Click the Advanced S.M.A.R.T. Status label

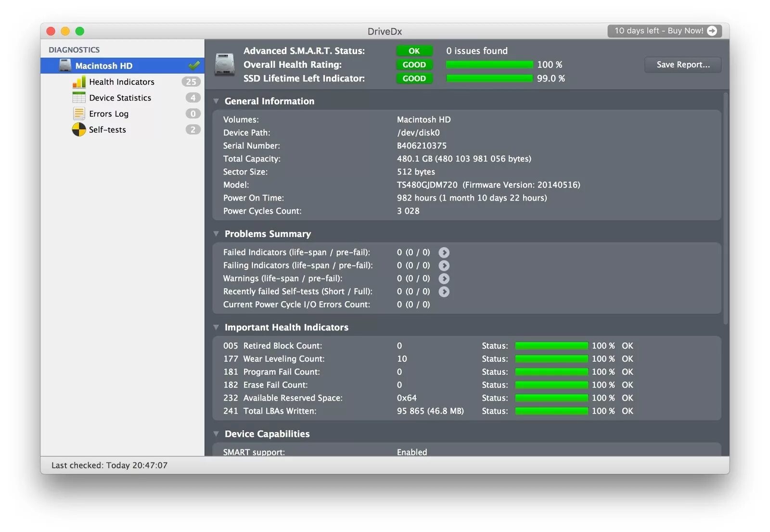click(304, 51)
